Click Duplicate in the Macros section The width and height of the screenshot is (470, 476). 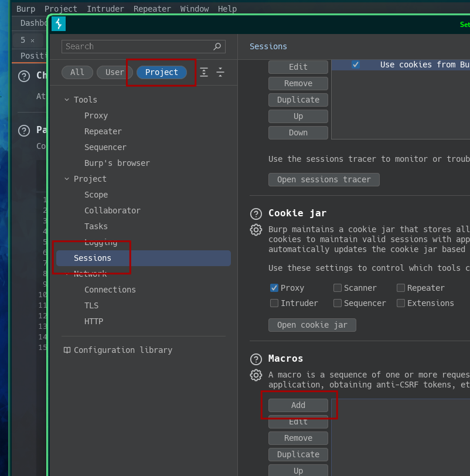tap(298, 454)
